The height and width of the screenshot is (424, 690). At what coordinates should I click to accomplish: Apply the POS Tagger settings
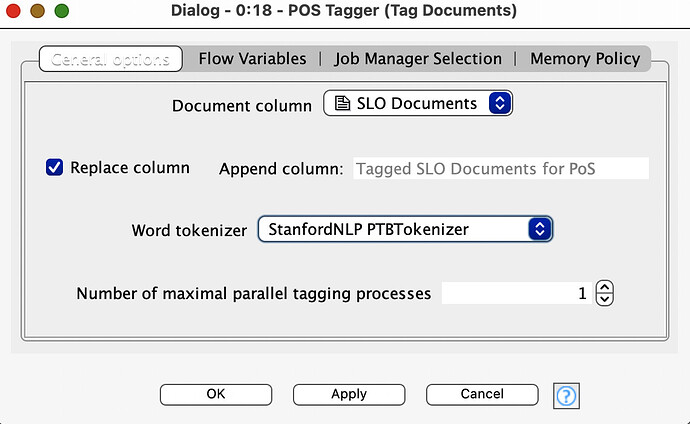click(349, 394)
